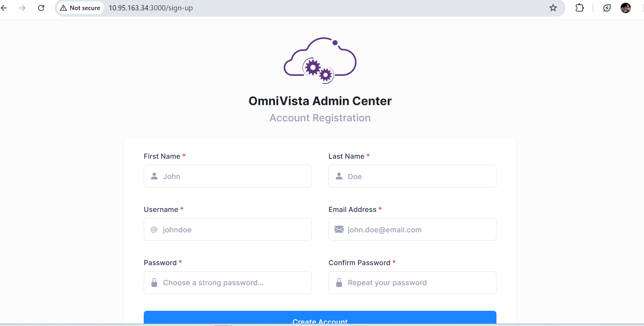Focus the Email Address input field
This screenshot has width=644, height=326.
pyautogui.click(x=413, y=230)
